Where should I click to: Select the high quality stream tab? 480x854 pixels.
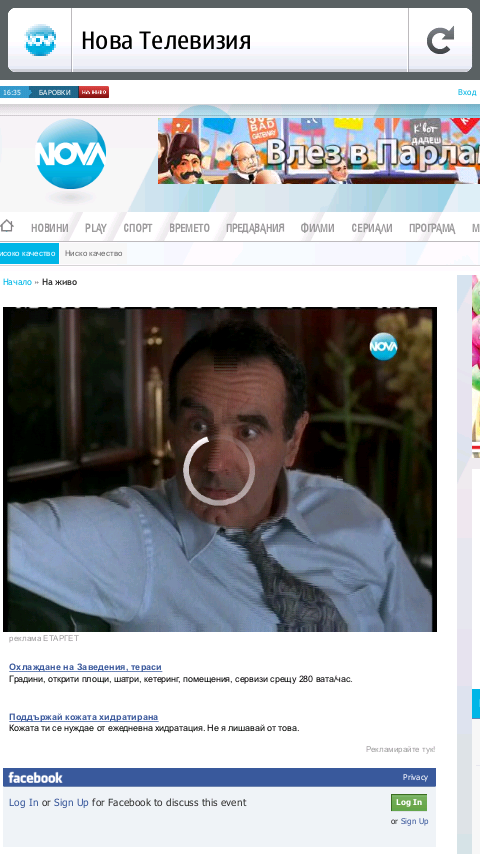[29, 253]
